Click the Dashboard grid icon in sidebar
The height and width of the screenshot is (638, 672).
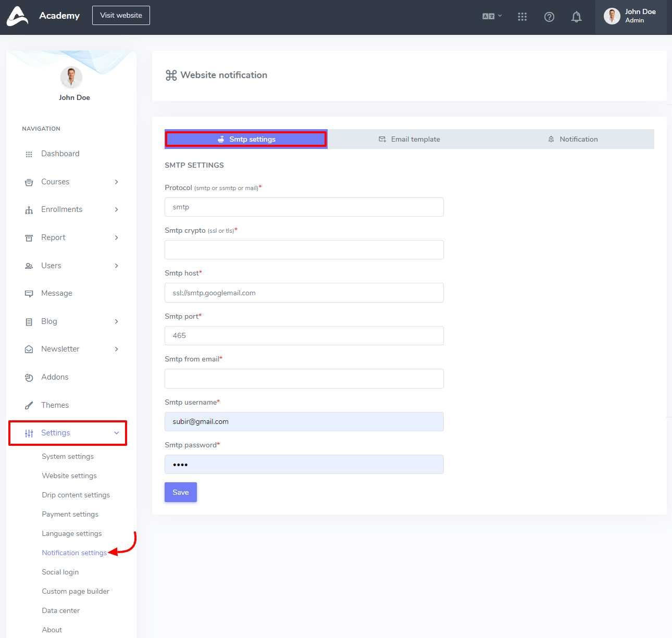click(29, 154)
